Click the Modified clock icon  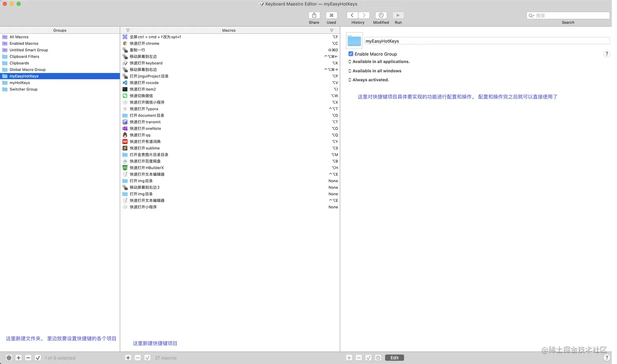click(x=381, y=16)
